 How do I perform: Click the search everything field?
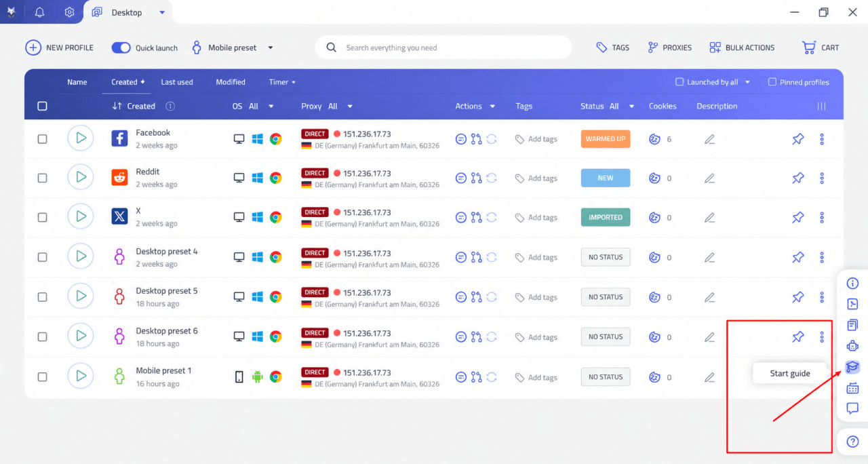(443, 47)
